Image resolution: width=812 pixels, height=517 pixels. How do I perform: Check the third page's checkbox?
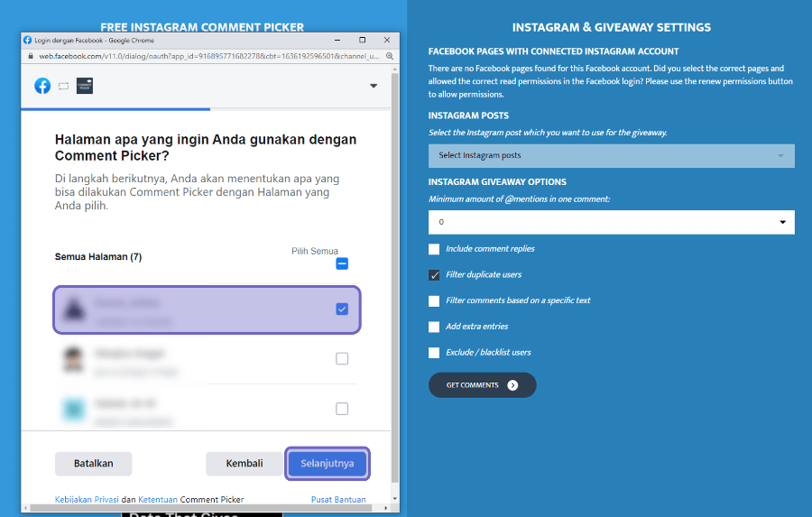point(342,409)
